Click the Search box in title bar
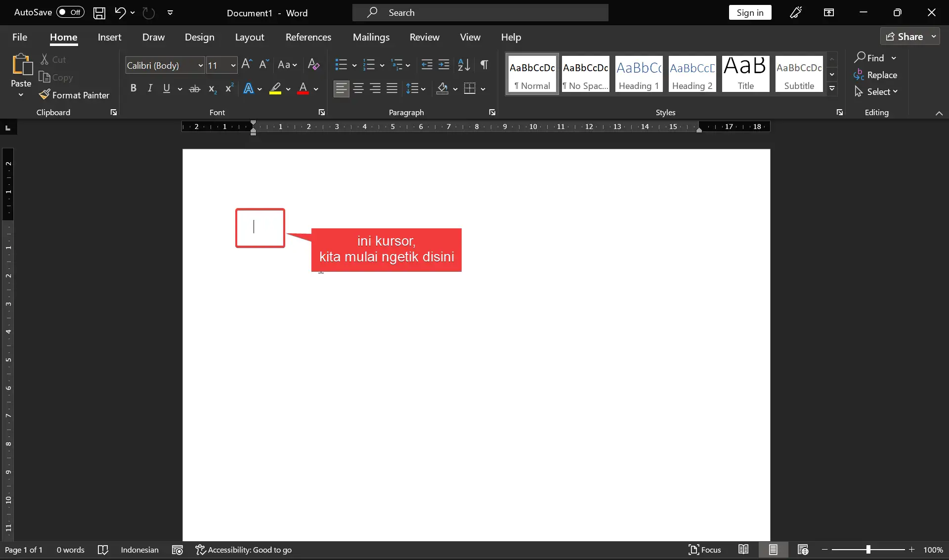 point(480,12)
